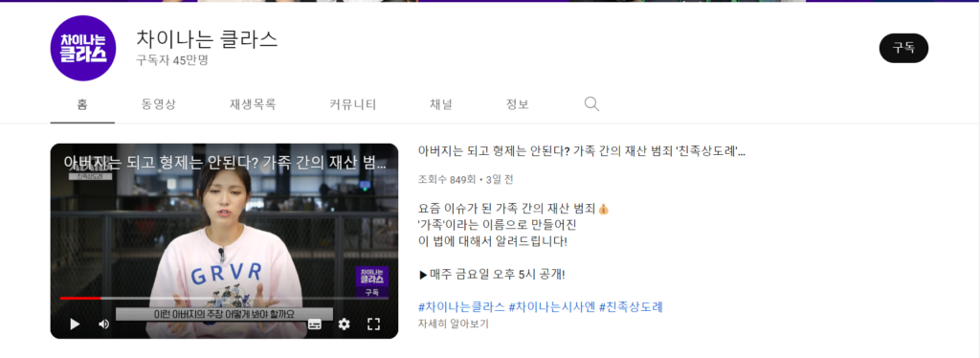Select the 채널 tab

click(441, 104)
